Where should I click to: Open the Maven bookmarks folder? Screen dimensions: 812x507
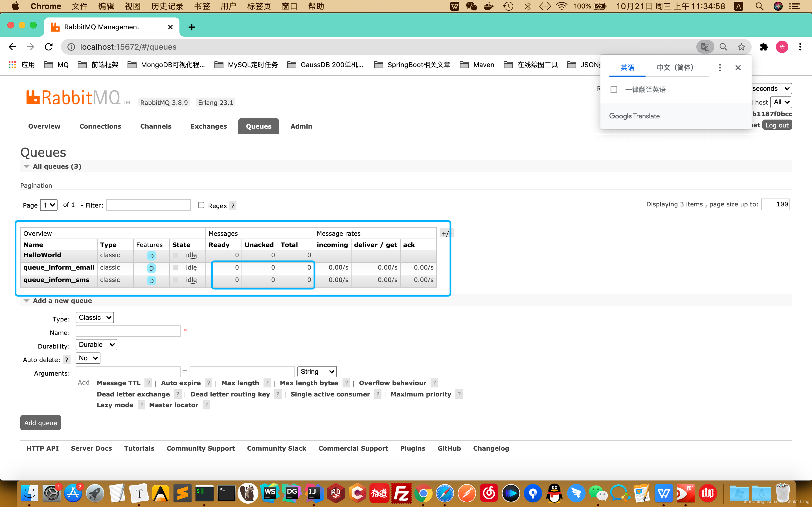tap(477, 65)
